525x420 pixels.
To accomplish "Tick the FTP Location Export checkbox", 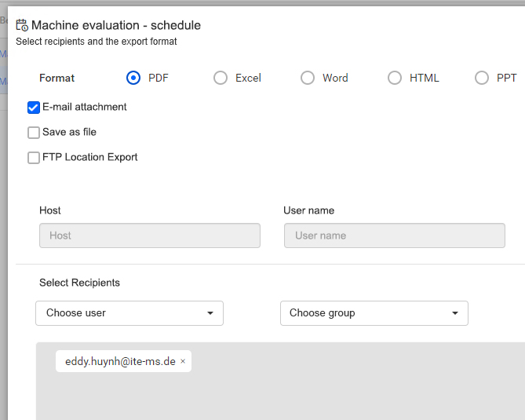I will pyautogui.click(x=34, y=158).
